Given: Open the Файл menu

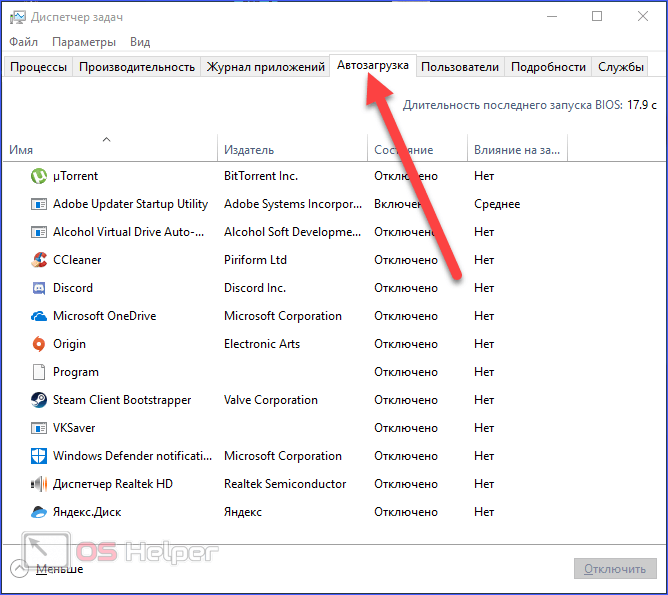Looking at the screenshot, I should (x=23, y=42).
